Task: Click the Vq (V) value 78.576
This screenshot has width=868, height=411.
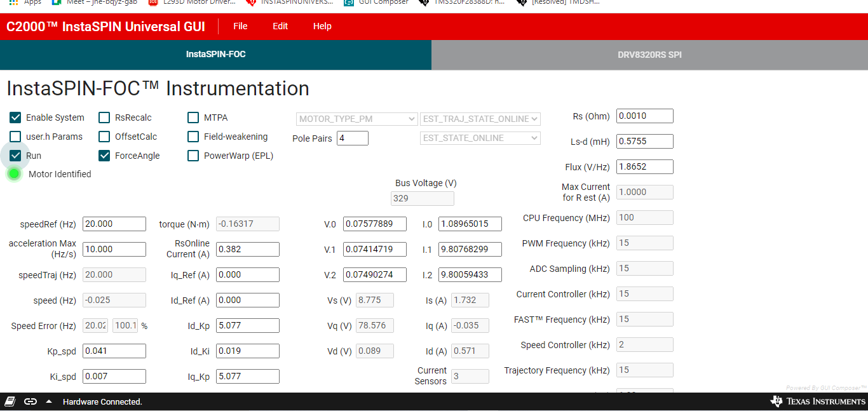Action: pyautogui.click(x=375, y=325)
